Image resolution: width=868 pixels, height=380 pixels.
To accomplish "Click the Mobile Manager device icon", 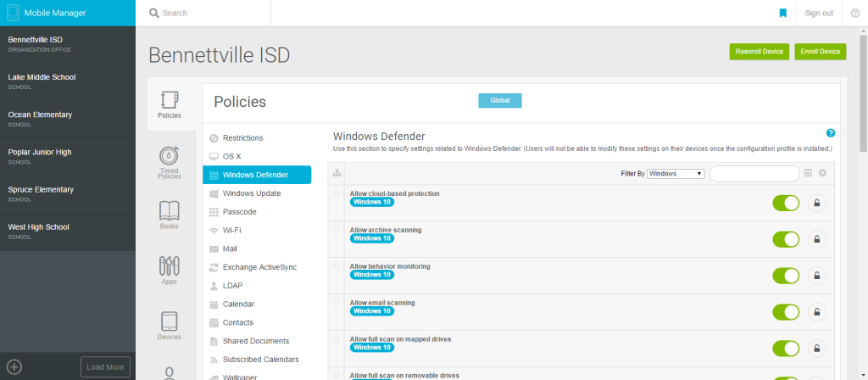I will 14,13.
